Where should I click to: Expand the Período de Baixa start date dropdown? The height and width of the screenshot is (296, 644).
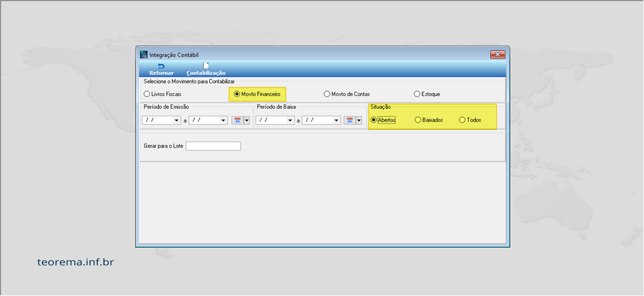click(x=291, y=120)
